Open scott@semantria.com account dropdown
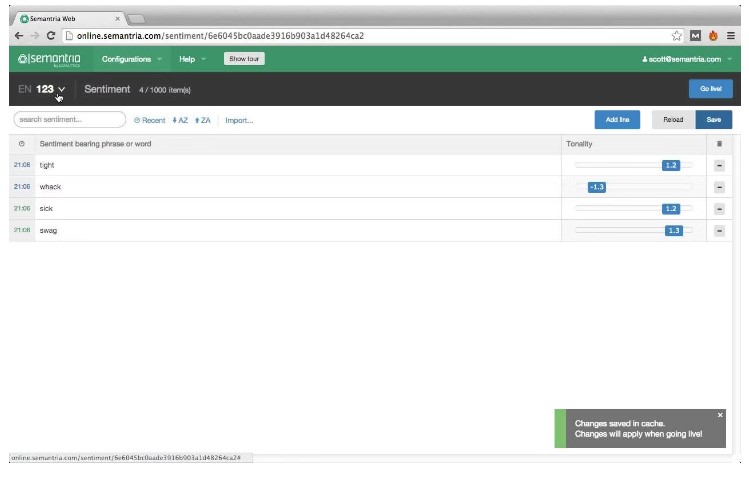 click(686, 59)
